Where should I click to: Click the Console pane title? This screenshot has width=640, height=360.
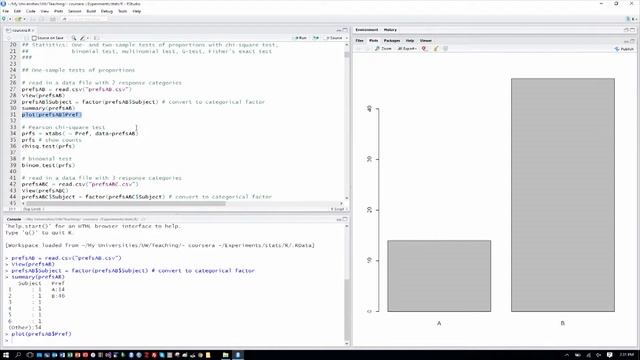tap(13, 219)
